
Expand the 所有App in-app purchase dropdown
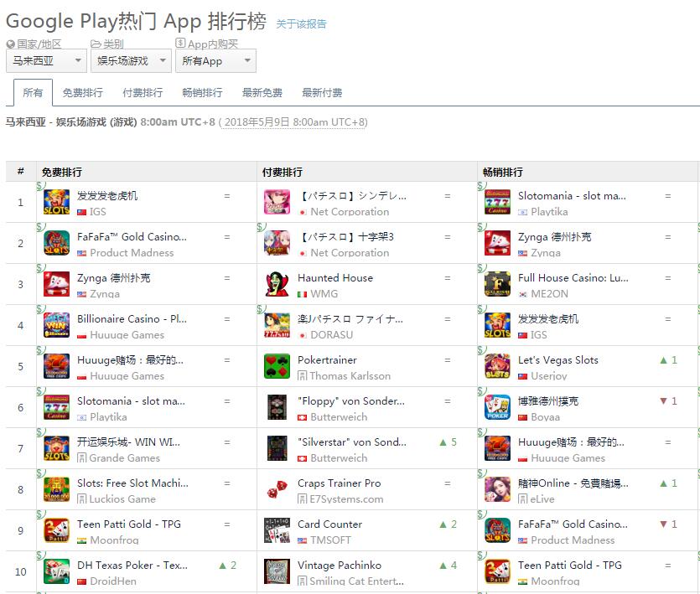point(215,60)
